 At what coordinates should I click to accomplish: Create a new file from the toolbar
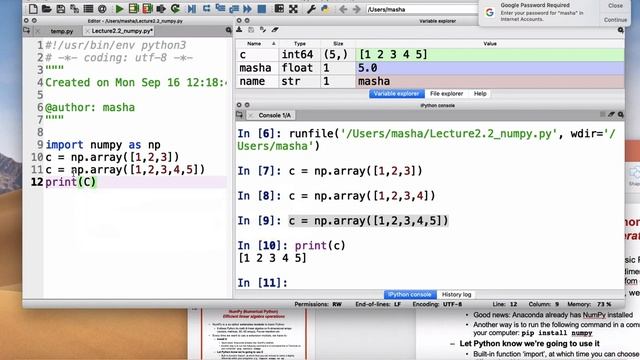tap(33, 9)
